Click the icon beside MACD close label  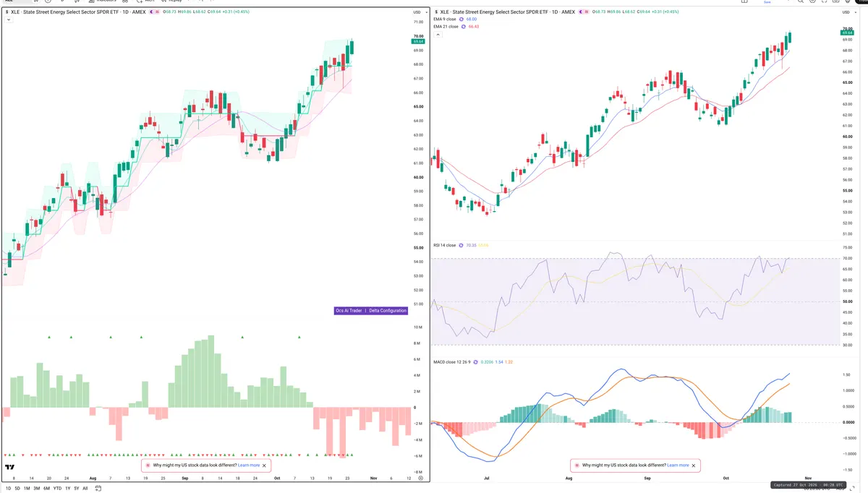tap(475, 361)
